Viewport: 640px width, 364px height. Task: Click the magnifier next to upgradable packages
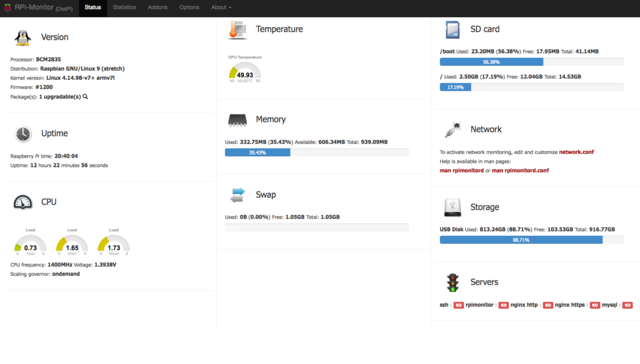tap(85, 97)
